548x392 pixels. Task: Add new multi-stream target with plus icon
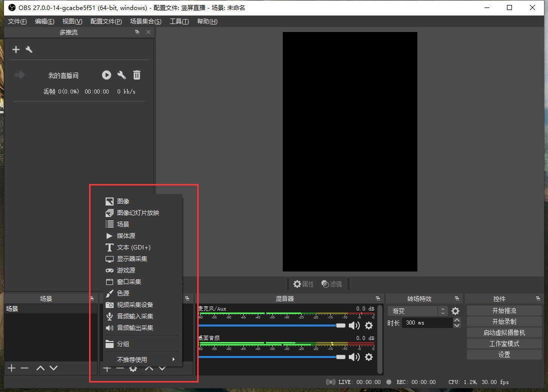coord(16,49)
